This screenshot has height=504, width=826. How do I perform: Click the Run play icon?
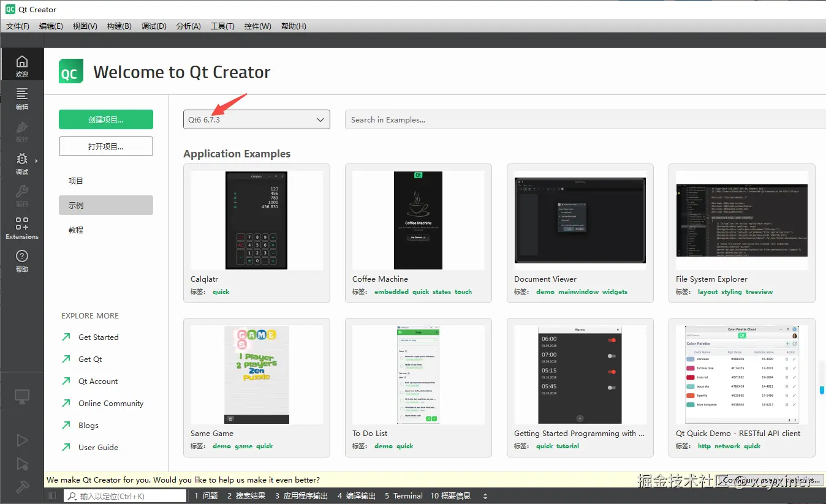pos(22,440)
